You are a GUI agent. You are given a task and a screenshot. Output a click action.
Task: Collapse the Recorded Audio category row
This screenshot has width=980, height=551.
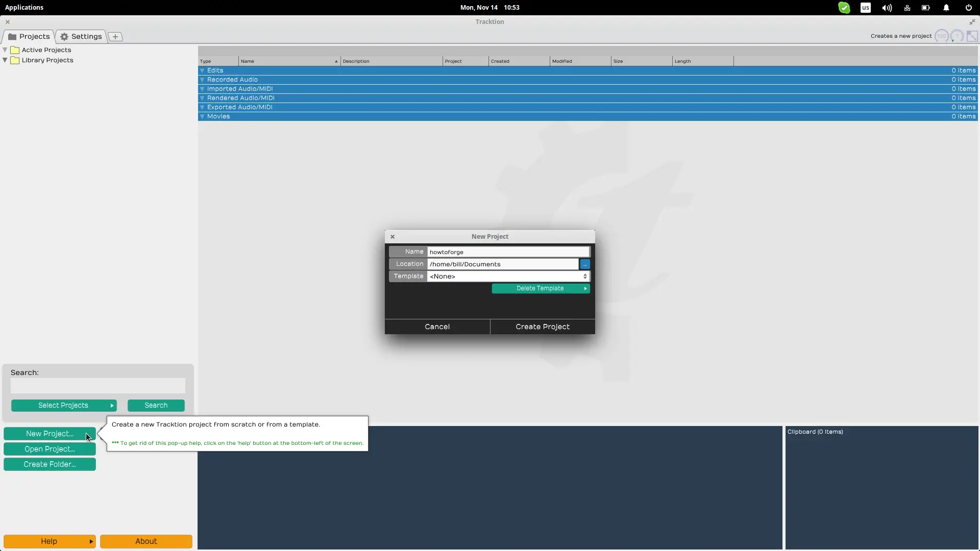click(x=202, y=80)
